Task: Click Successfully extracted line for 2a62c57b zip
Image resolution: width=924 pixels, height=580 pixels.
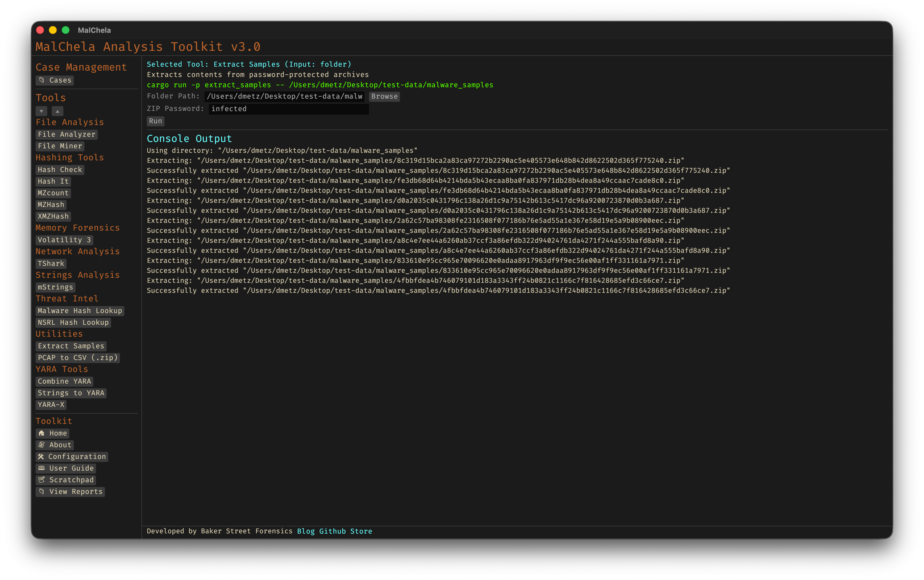Action: pyautogui.click(x=438, y=230)
